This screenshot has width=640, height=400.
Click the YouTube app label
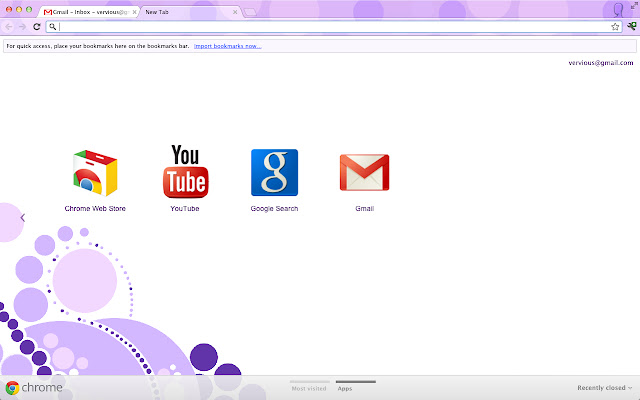(x=185, y=209)
